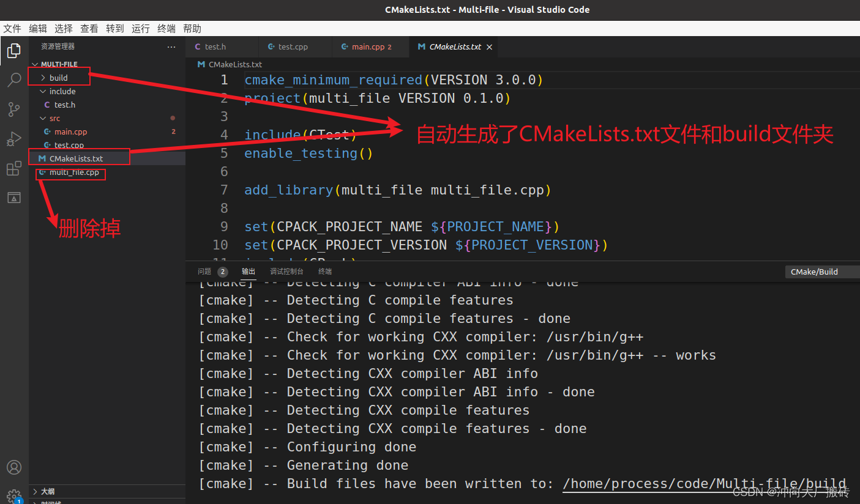Click code line 'set(CPACK_PROJECT_NAME ${PROJECT_NAME})'

(x=402, y=227)
